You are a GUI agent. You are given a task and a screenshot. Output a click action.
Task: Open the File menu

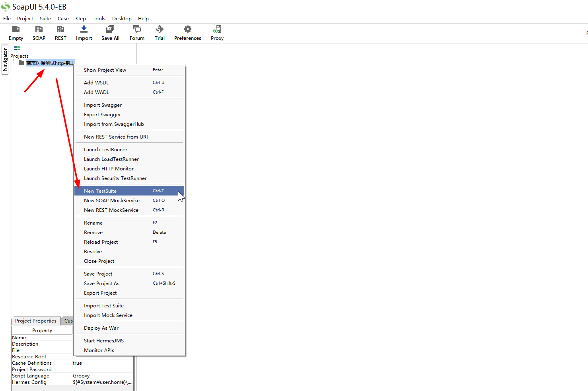click(x=7, y=18)
